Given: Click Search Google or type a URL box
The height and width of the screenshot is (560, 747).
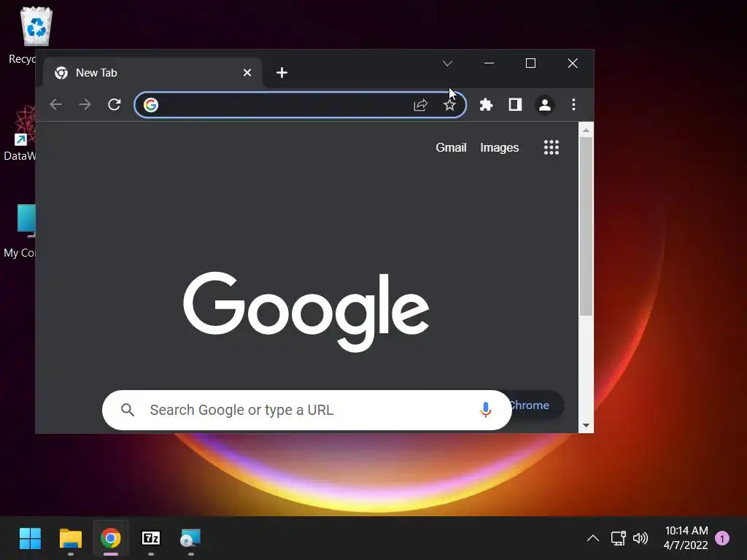Looking at the screenshot, I should [x=307, y=410].
